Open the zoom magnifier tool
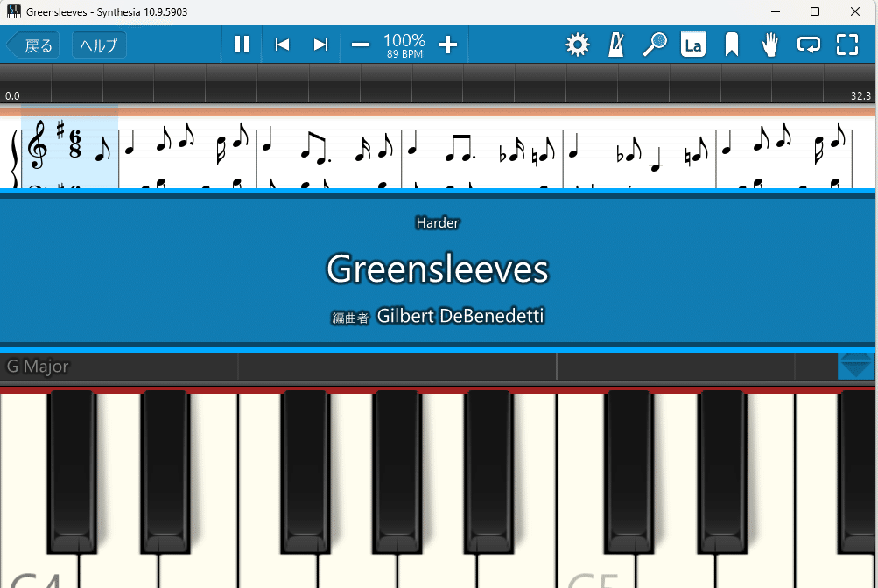This screenshot has height=588, width=878. click(x=655, y=45)
